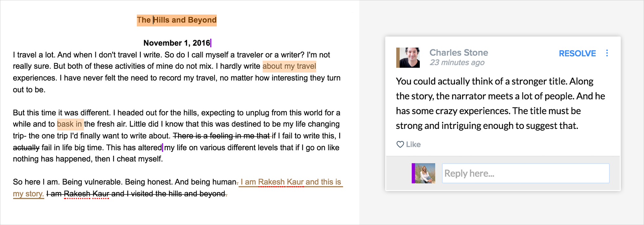Select the highlighted phrase 'about my travel'

289,66
